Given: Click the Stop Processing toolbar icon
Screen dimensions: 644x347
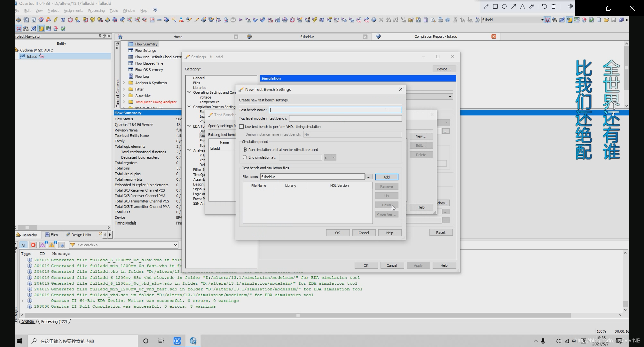Looking at the screenshot, I should (233, 20).
